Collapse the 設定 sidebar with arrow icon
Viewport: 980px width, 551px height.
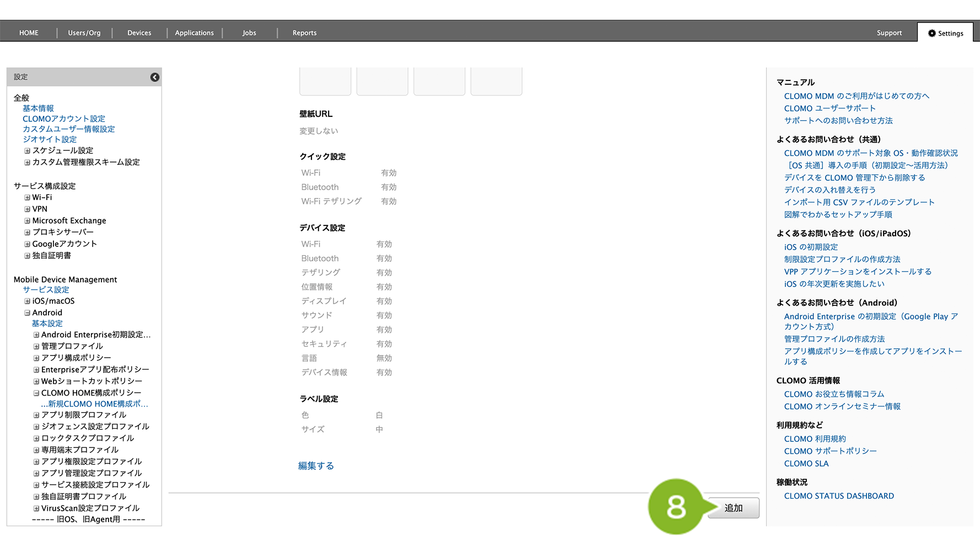(155, 77)
